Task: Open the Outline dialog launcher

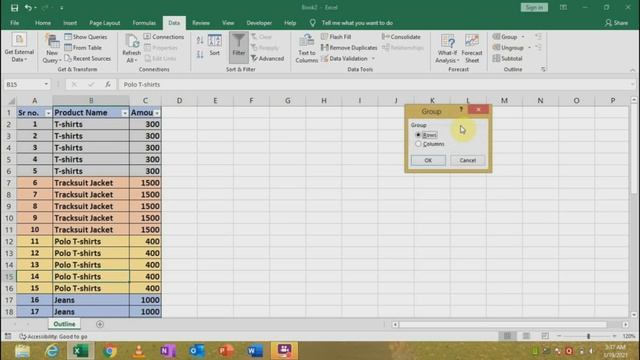Action: 543,69
